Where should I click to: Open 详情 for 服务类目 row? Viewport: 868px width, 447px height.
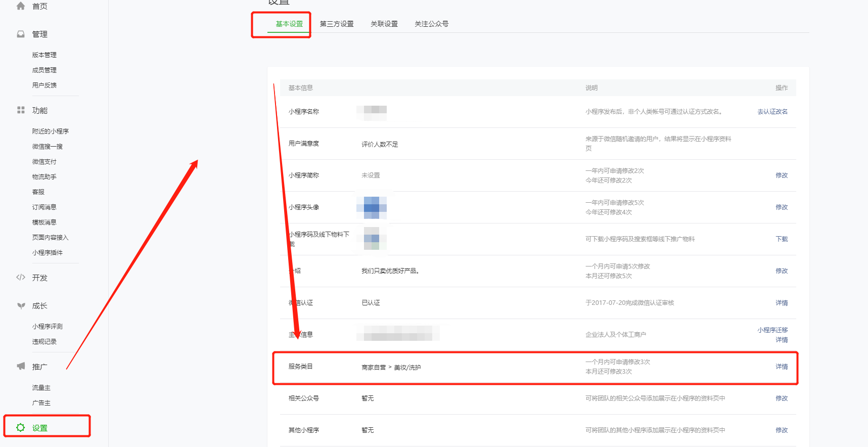[x=782, y=367]
